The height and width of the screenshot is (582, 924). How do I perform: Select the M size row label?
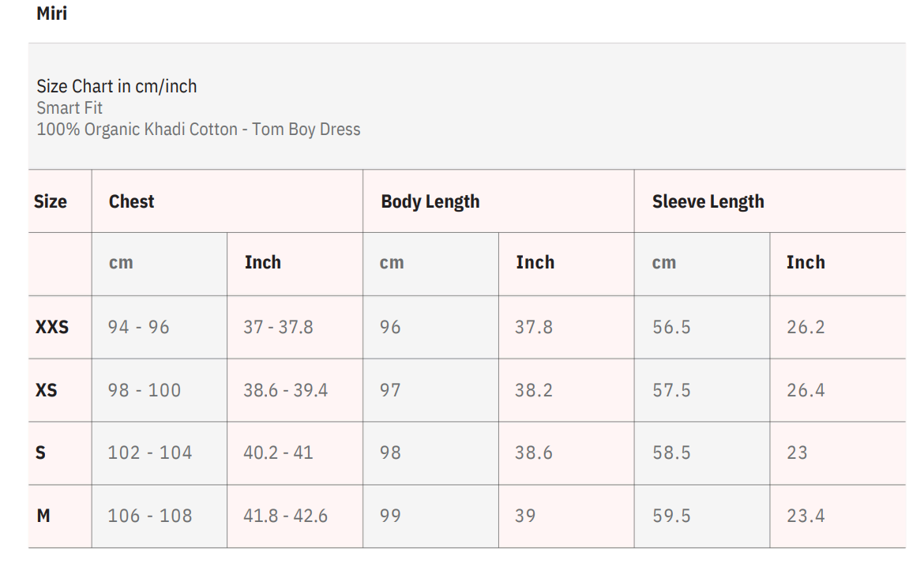coord(43,516)
